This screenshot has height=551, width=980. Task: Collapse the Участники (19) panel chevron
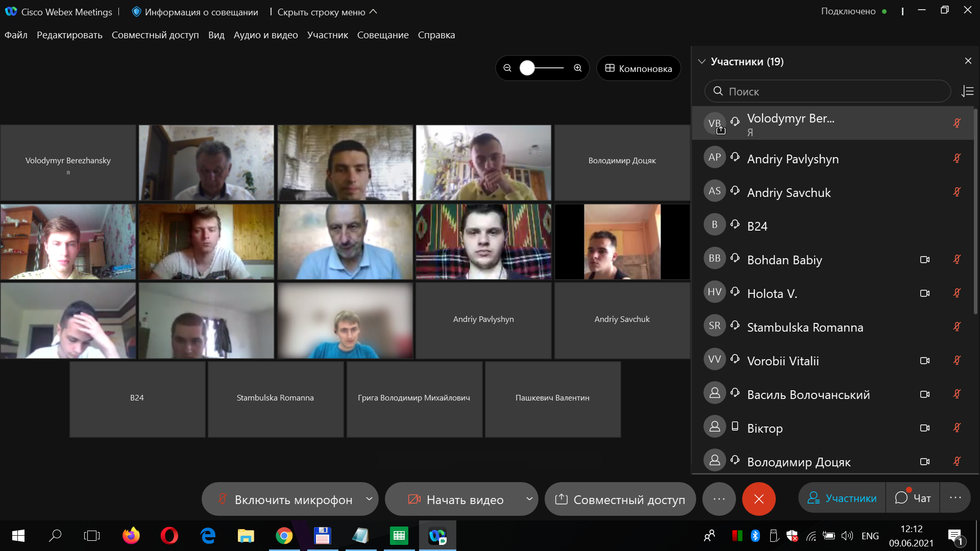click(702, 61)
